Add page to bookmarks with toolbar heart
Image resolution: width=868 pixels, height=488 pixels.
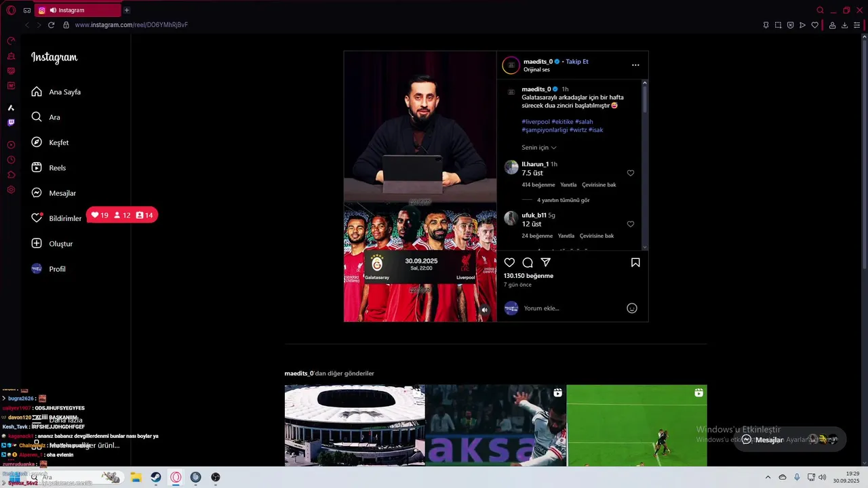pyautogui.click(x=814, y=25)
